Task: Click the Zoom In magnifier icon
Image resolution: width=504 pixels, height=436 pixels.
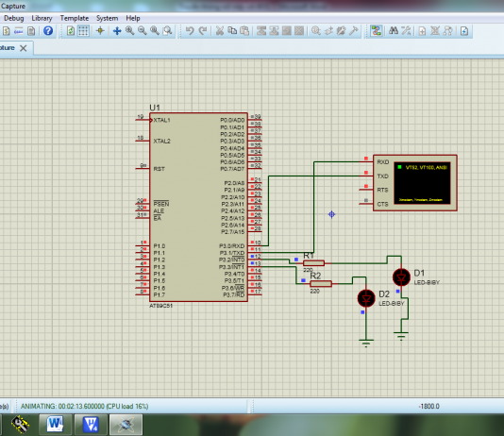Action: click(130, 31)
